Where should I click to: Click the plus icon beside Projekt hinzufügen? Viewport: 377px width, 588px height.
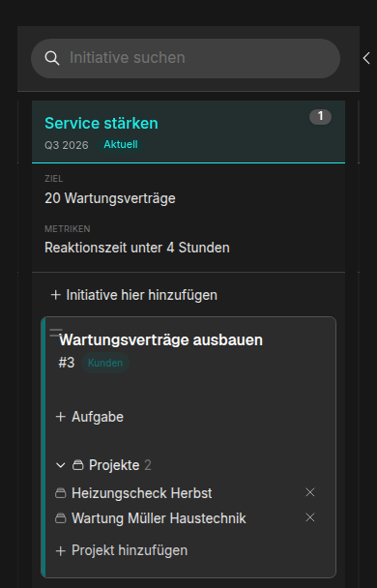(60, 551)
